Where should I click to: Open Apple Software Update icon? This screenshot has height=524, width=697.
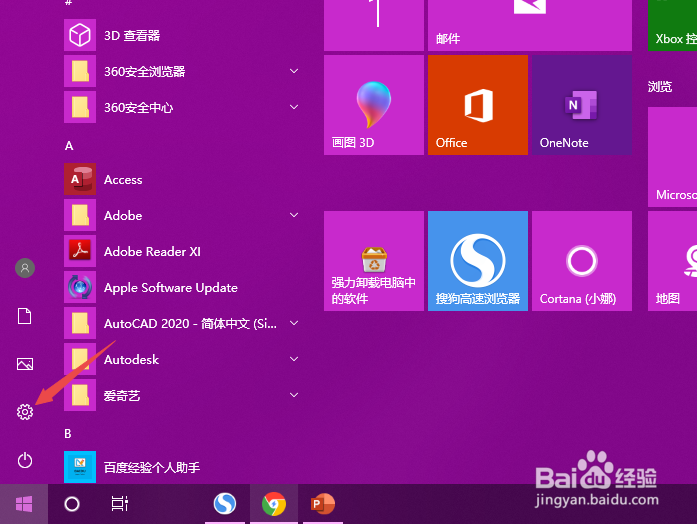pyautogui.click(x=80, y=287)
